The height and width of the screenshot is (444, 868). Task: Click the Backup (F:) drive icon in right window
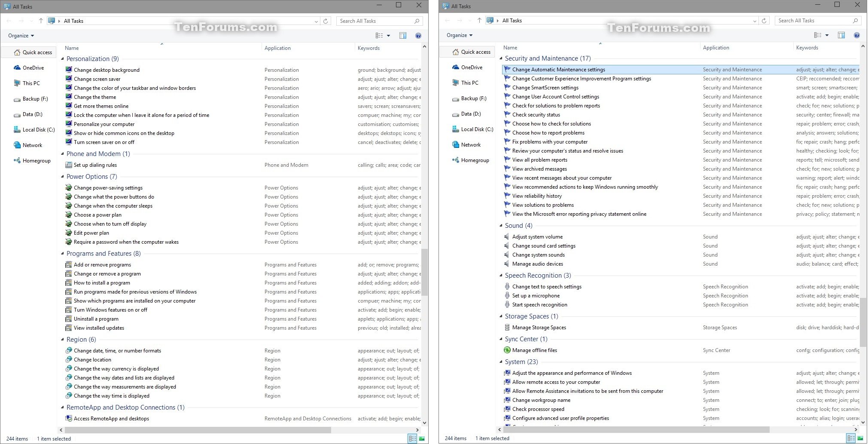tap(456, 98)
